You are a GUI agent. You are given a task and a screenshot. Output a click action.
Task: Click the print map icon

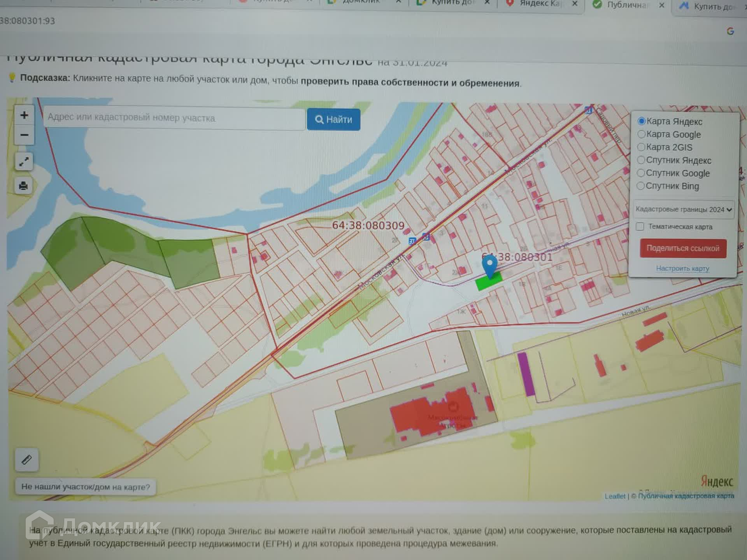[x=23, y=185]
